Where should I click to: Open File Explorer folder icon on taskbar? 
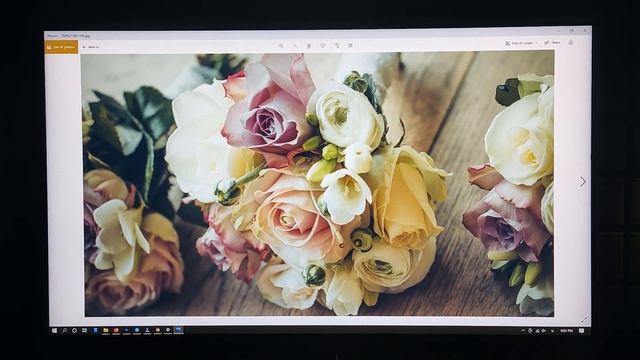point(106,330)
